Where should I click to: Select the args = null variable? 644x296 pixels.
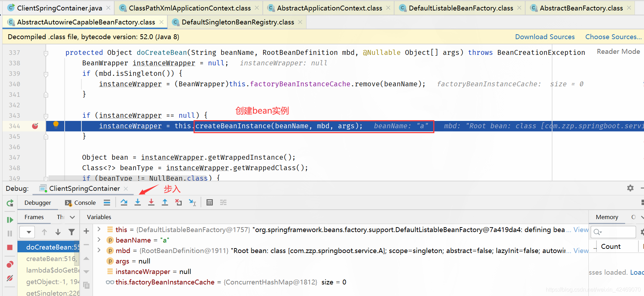coord(133,261)
